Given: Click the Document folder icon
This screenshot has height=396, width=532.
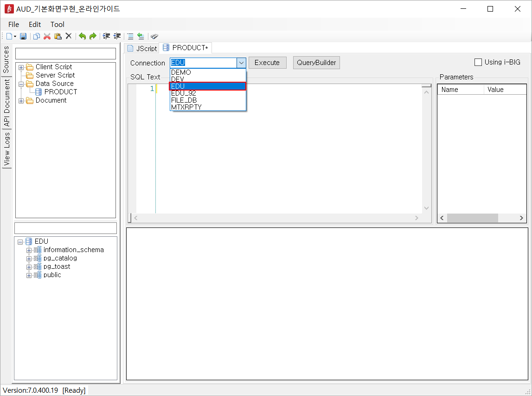Looking at the screenshot, I should point(30,101).
